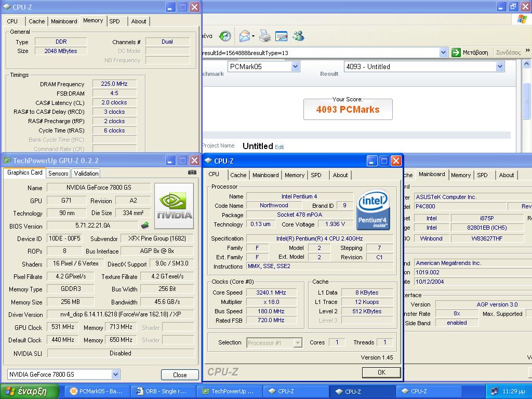
Task: Switch to TechPowerUp taskbar item
Action: [x=229, y=391]
